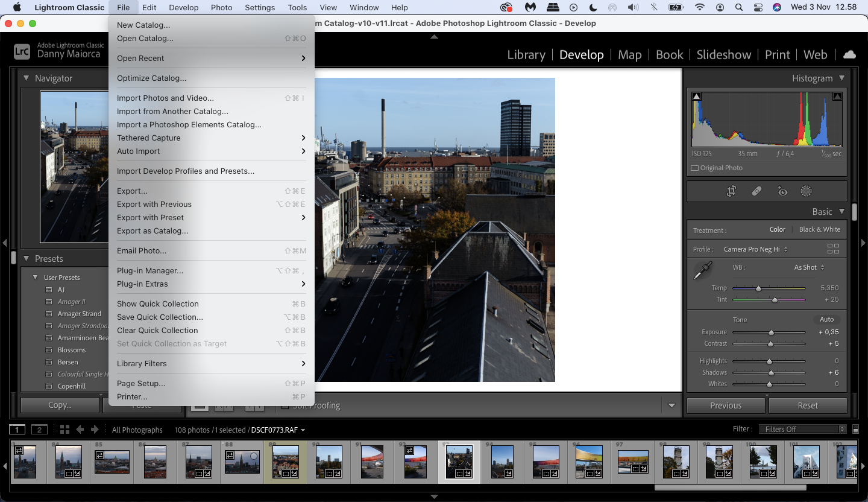Click the Navigator preview image
Image resolution: width=868 pixels, height=502 pixels.
pyautogui.click(x=74, y=167)
